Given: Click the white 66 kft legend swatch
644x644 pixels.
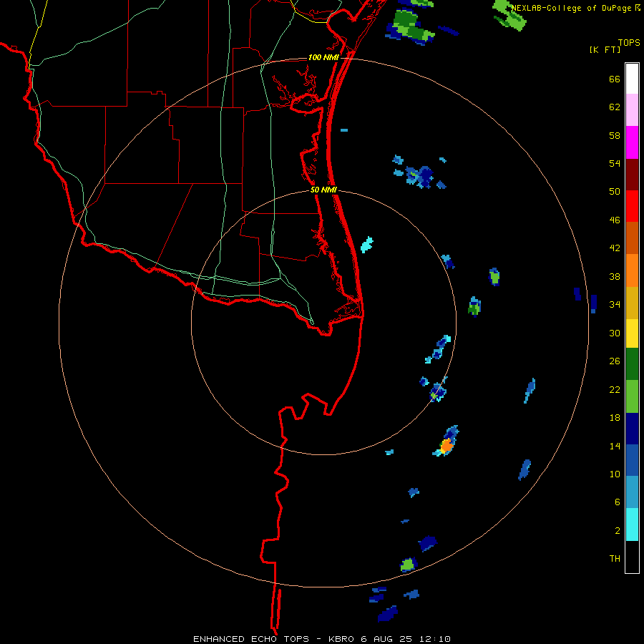Looking at the screenshot, I should (x=632, y=79).
